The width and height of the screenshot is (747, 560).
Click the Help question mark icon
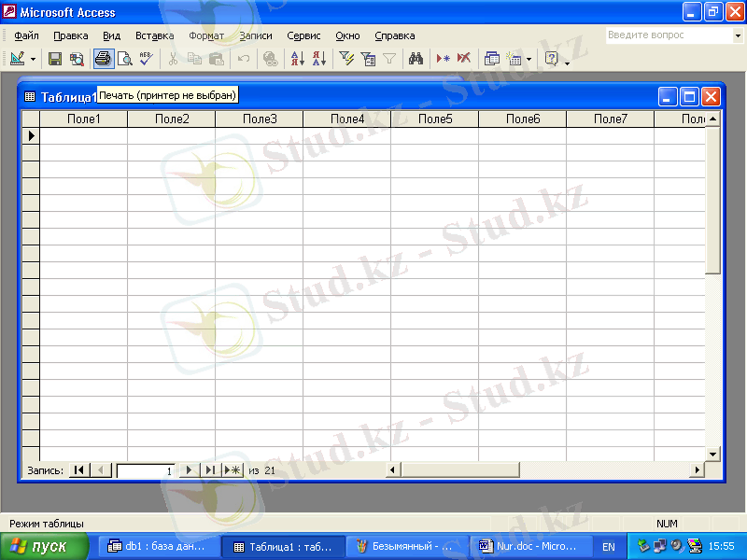click(551, 59)
